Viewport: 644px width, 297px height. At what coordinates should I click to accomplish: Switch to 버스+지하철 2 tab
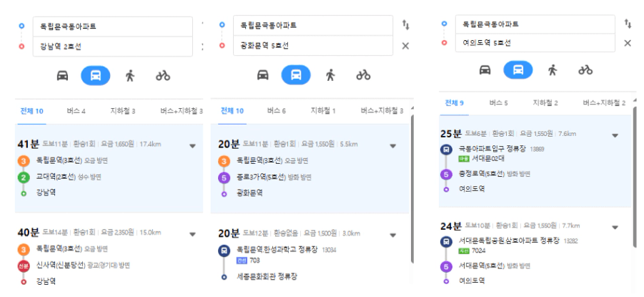pos(604,103)
